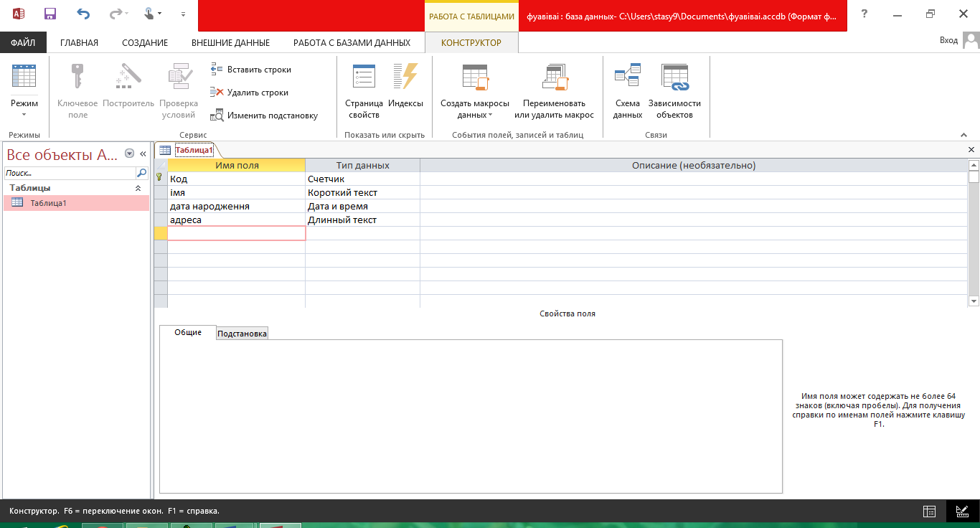The image size is (980, 528).
Task: Select Таблица1 in navigation pane
Action: click(76, 203)
